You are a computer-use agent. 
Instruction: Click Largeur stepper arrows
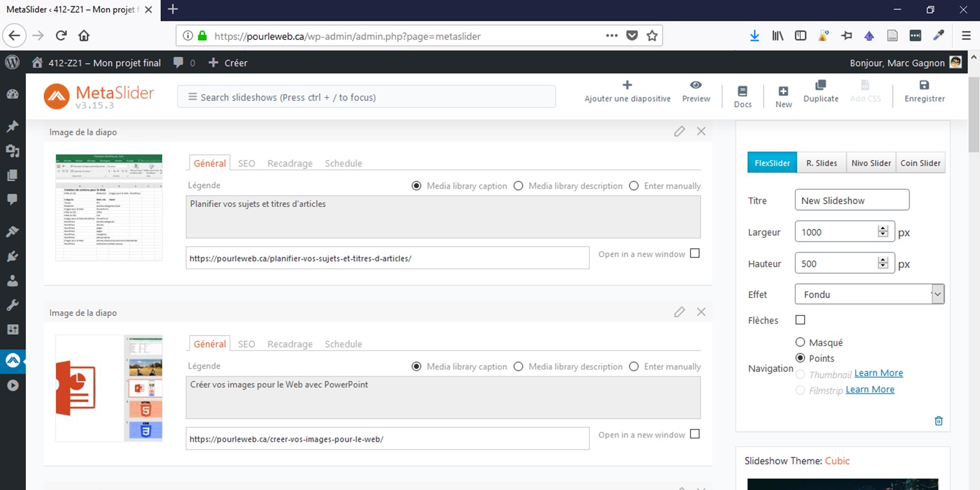pos(883,231)
